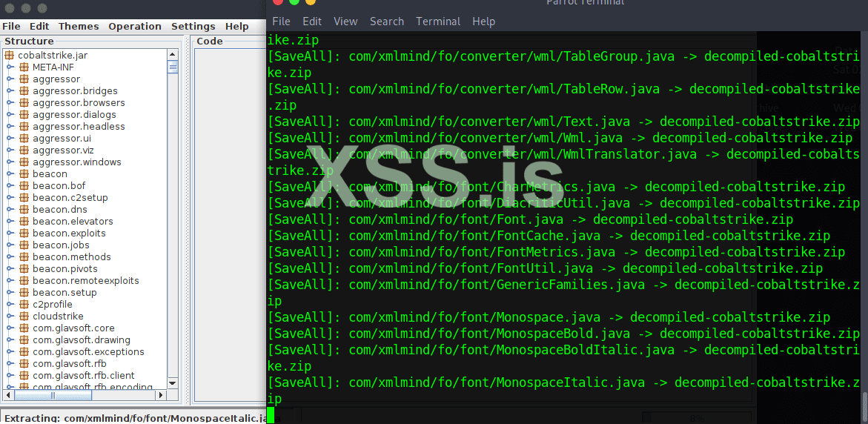Click the Extracting status bar text
868x424 pixels.
click(x=135, y=418)
